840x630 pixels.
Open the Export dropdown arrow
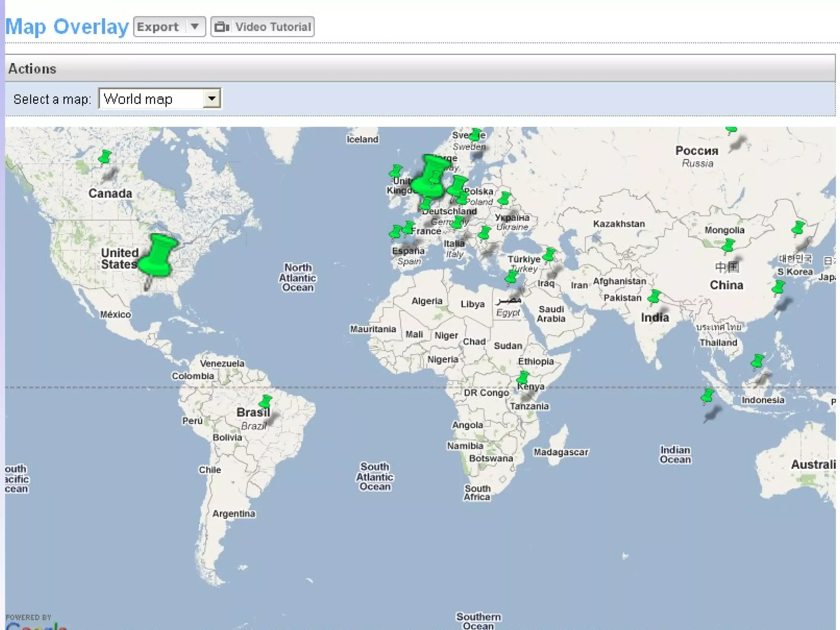pyautogui.click(x=195, y=27)
